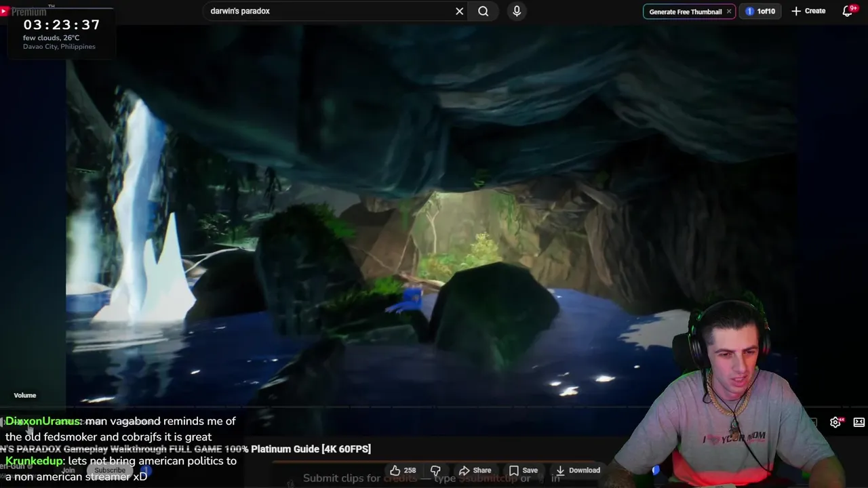Share the video
Screen dimensions: 868x488
coord(475,470)
